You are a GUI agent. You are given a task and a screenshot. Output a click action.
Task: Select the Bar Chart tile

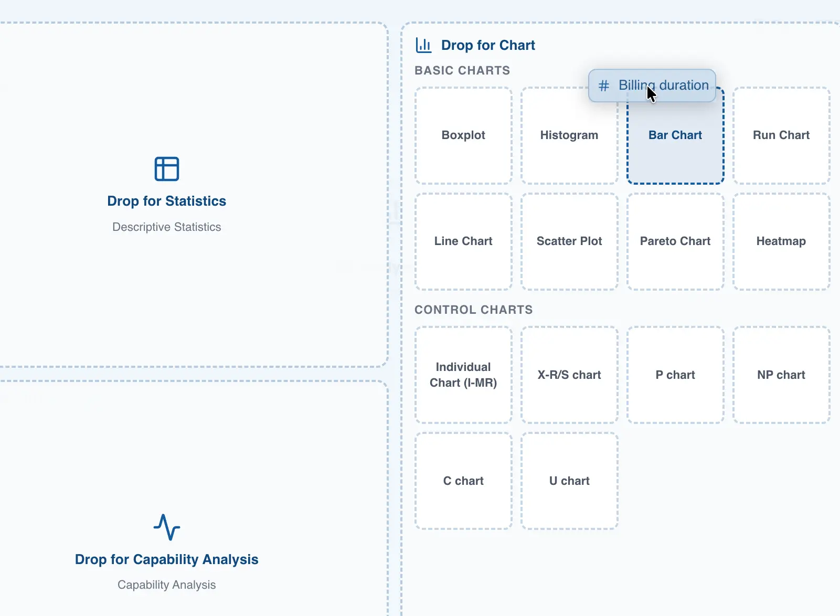[x=675, y=142]
